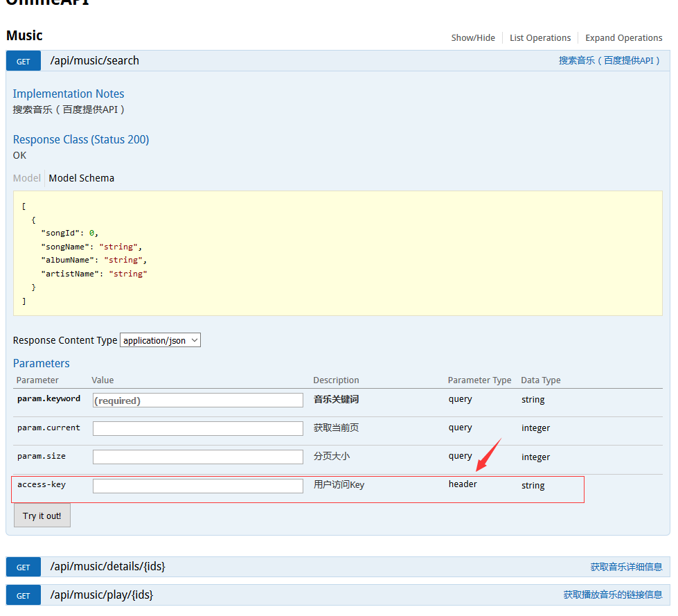Screen dimensions: 678x616
Task: Click the param.keyword required input field
Action: pyautogui.click(x=197, y=400)
